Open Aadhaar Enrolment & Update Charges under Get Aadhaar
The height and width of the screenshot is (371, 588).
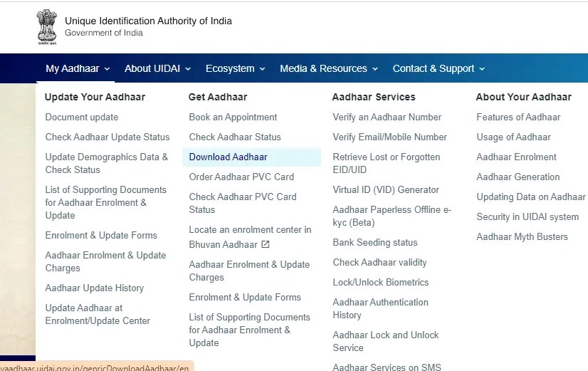249,271
